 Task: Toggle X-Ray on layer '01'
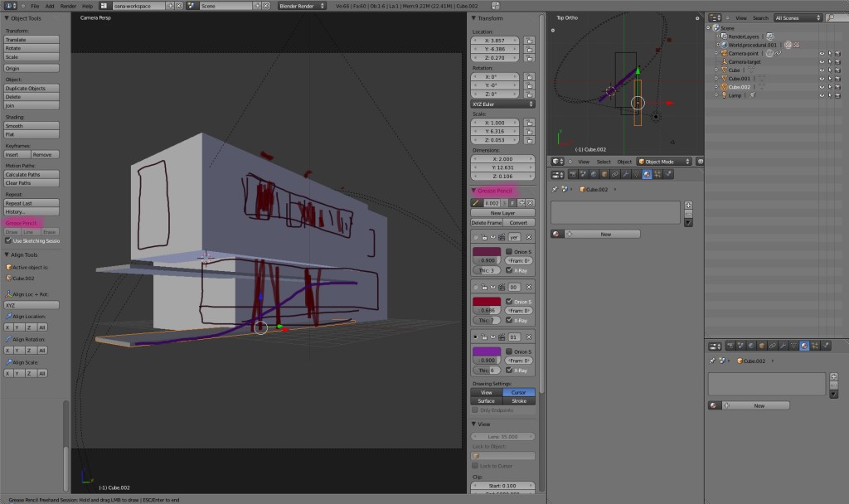point(509,370)
